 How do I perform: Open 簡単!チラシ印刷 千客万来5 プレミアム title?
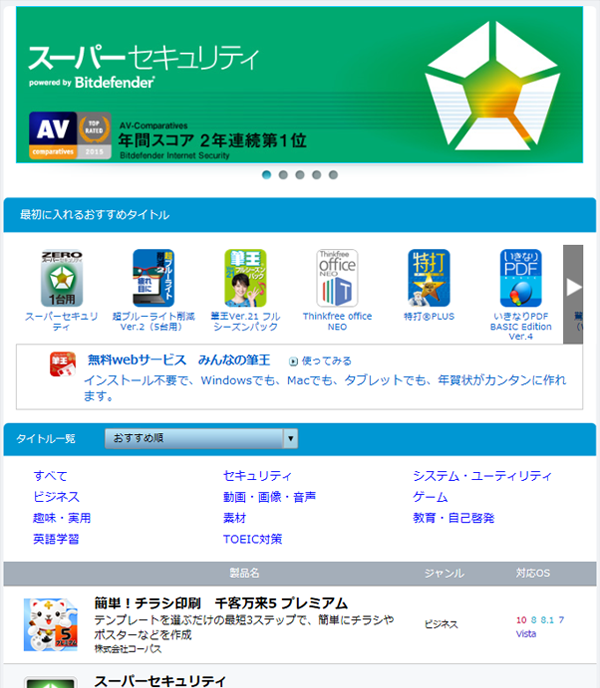[221, 603]
